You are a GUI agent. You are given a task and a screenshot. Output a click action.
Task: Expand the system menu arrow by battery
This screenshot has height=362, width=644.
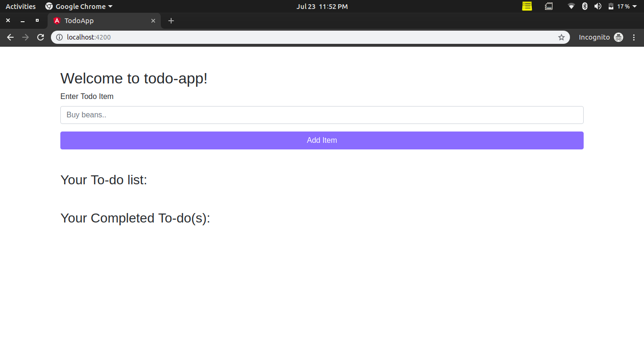(x=635, y=6)
